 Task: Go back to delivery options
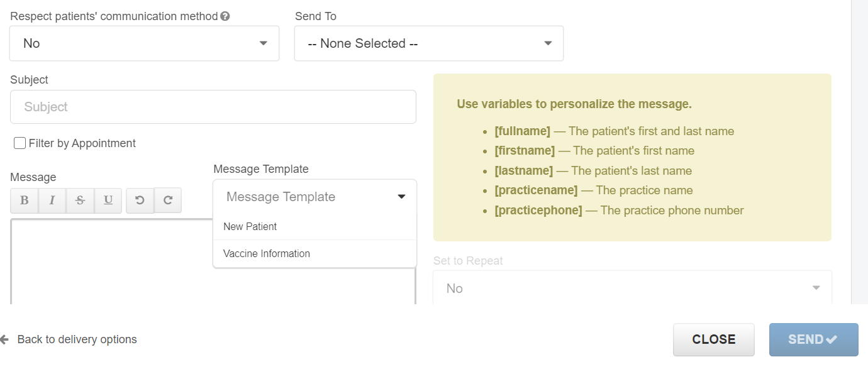pyautogui.click(x=77, y=339)
